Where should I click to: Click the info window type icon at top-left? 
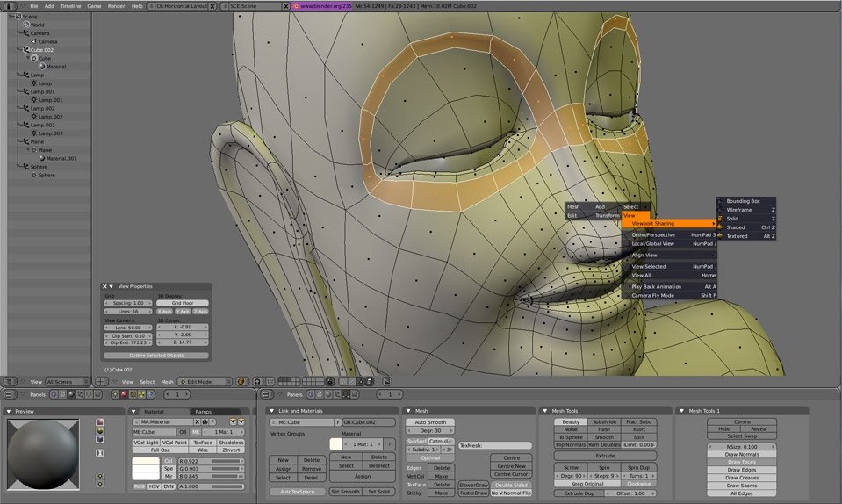coord(10,5)
